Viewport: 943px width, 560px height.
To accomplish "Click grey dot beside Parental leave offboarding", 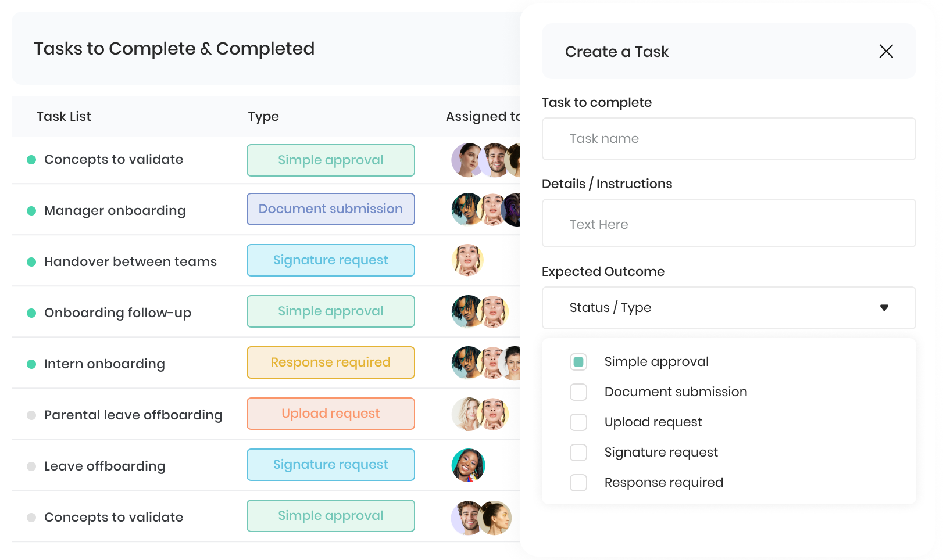I will [x=31, y=415].
